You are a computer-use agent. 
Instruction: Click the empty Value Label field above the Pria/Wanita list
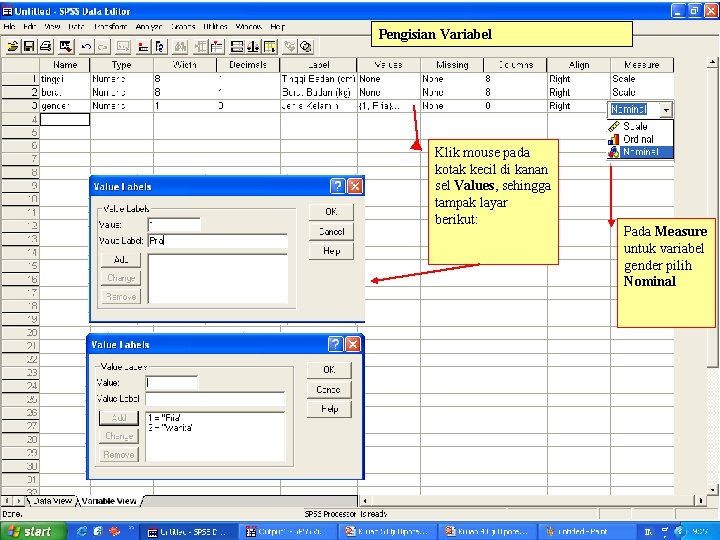(x=215, y=399)
